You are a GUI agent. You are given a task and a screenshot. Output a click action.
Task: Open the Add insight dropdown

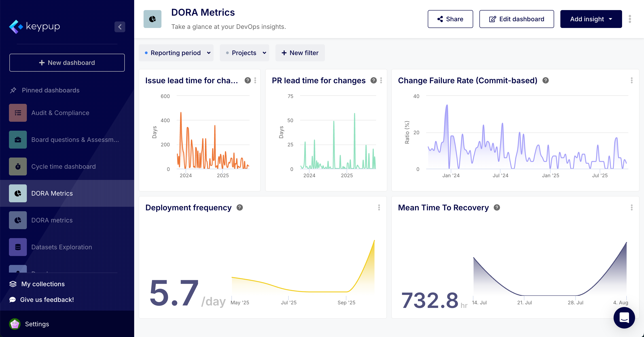pos(591,19)
